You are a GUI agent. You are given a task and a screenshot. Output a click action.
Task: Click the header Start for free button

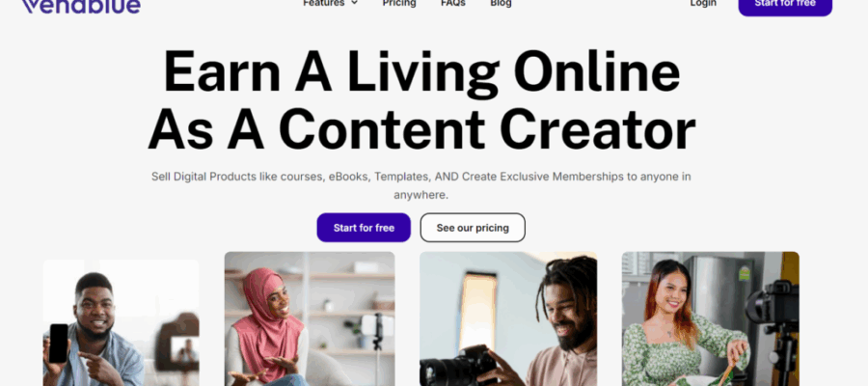coord(785,6)
